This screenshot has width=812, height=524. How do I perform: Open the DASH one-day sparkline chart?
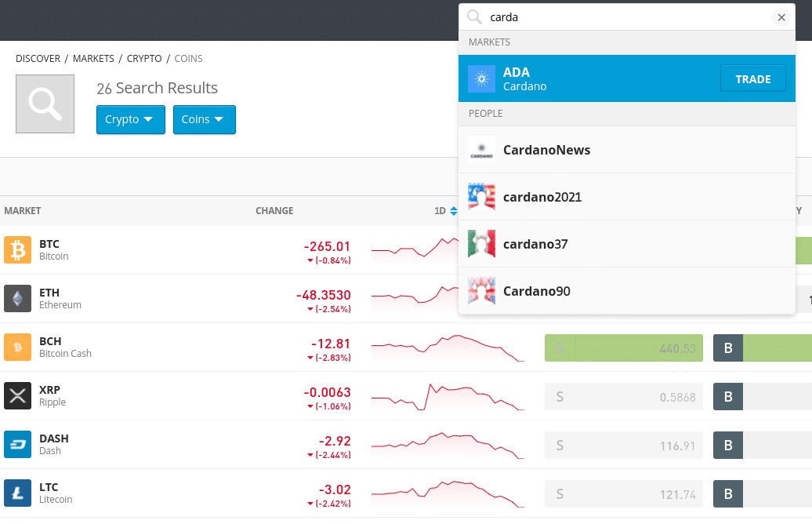click(448, 446)
